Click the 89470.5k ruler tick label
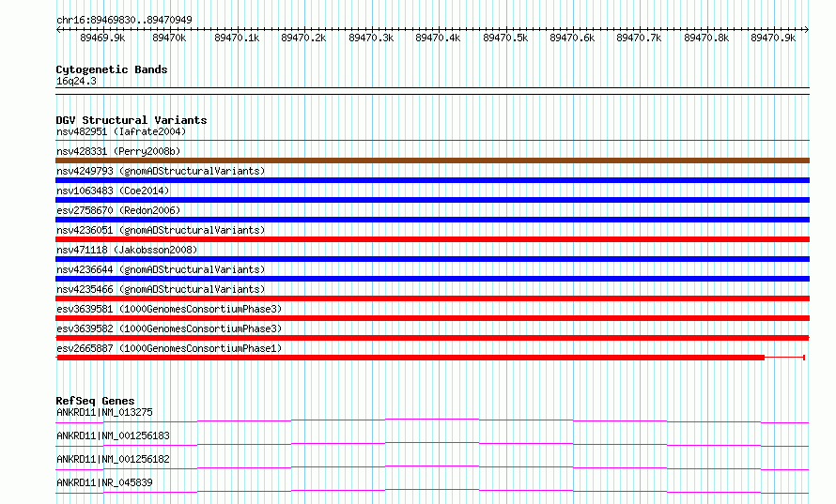836x504 pixels. 505,38
